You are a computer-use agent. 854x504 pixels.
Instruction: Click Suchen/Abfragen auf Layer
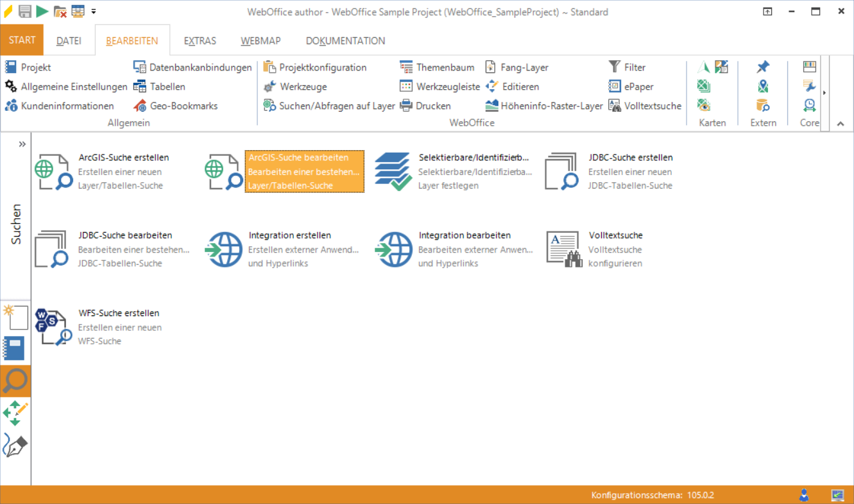[329, 106]
